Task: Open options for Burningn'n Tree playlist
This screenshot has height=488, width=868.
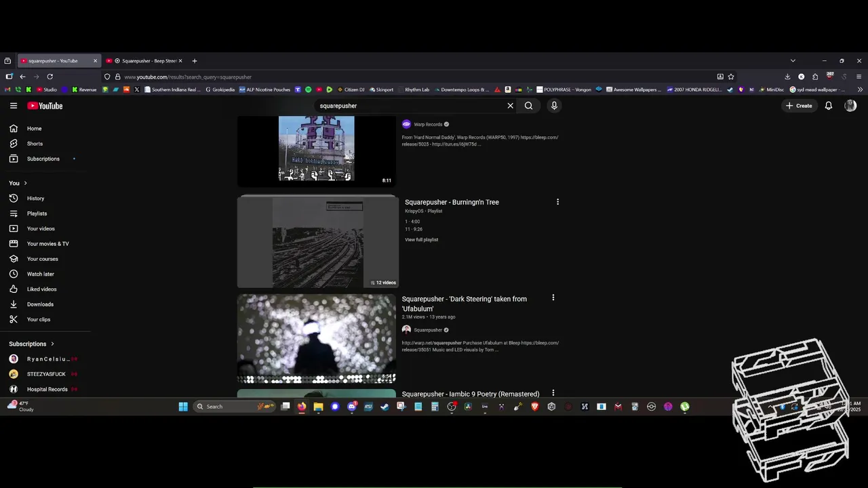Action: pos(557,202)
